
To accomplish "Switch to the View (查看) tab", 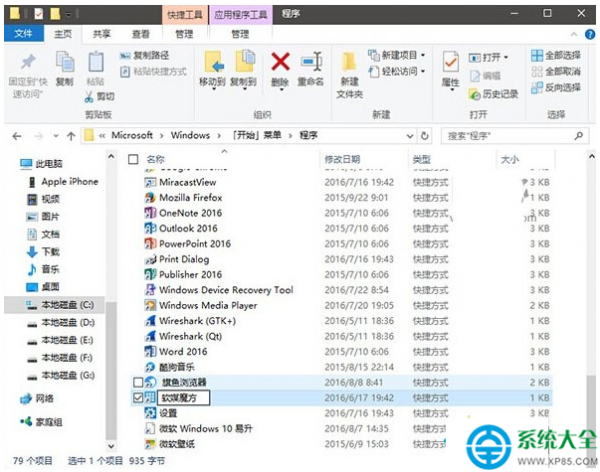I will pyautogui.click(x=140, y=34).
